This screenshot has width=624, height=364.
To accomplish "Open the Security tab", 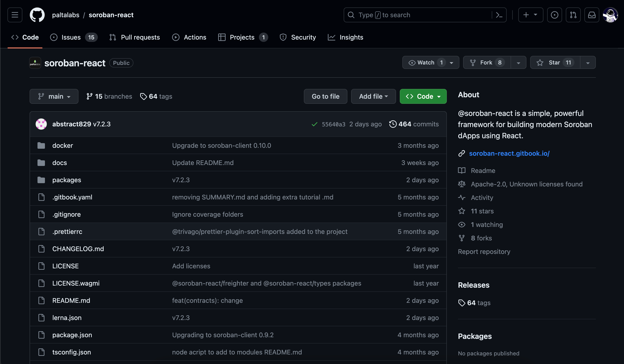I will pyautogui.click(x=298, y=37).
